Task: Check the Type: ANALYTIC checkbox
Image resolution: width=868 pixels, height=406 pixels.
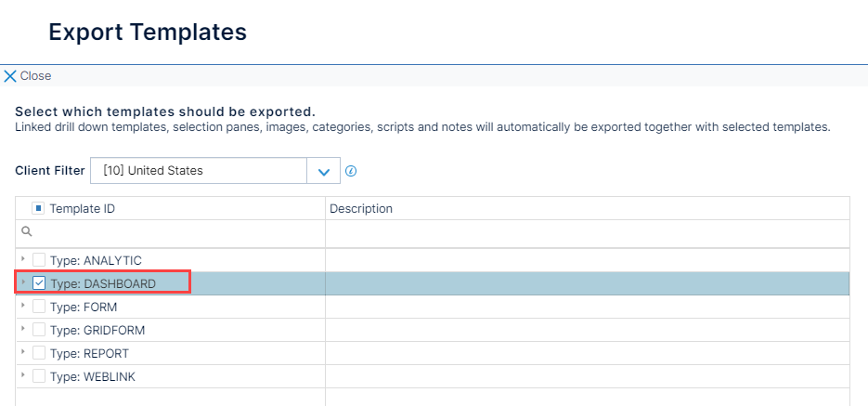Action: 39,260
